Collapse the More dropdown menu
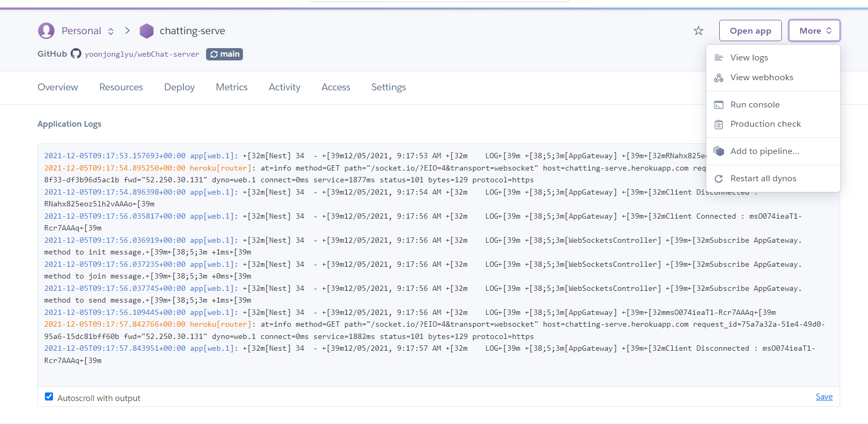 (814, 30)
